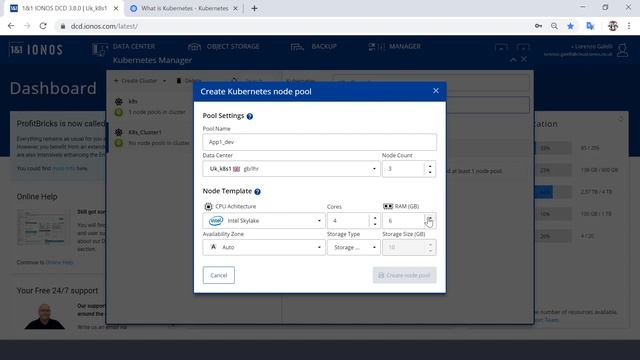
Task: Open Pool Settings help icon
Action: [x=250, y=116]
